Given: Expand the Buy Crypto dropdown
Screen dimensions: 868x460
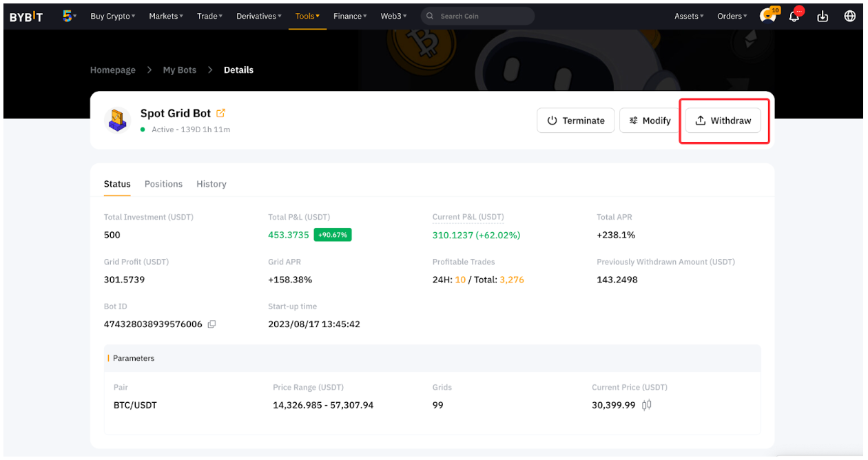Looking at the screenshot, I should (x=113, y=17).
